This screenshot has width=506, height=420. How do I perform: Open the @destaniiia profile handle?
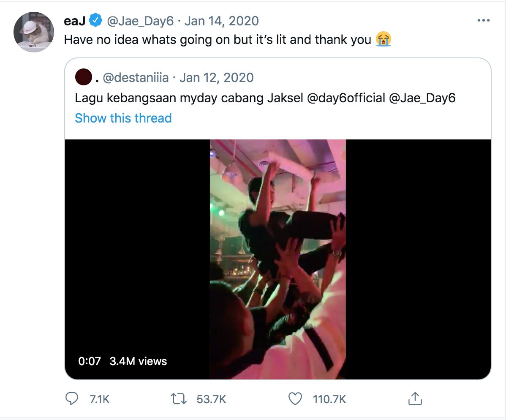coord(136,77)
